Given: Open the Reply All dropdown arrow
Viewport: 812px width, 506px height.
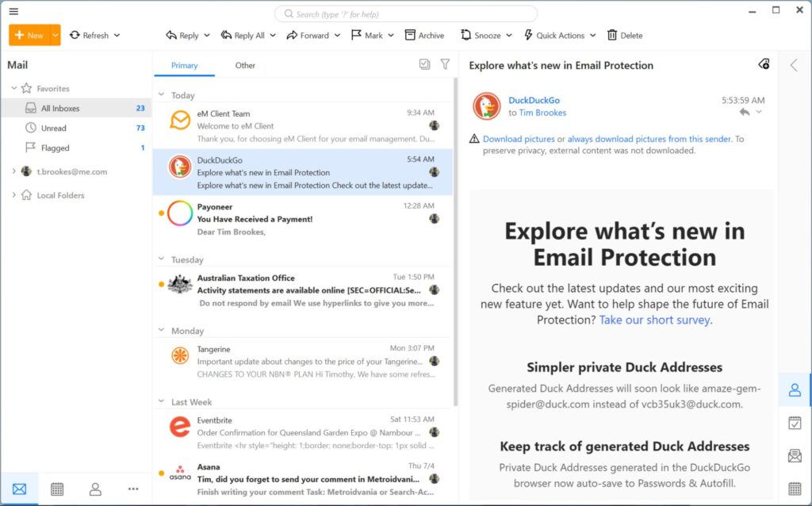Looking at the screenshot, I should 273,35.
